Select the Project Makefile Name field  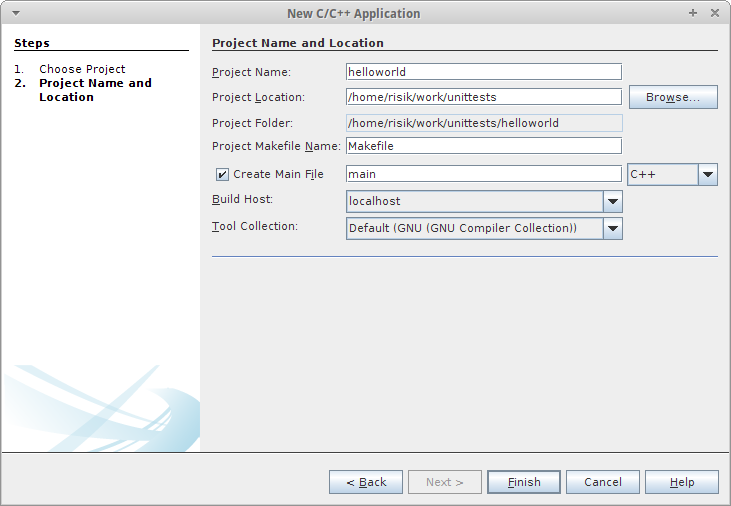pyautogui.click(x=483, y=146)
